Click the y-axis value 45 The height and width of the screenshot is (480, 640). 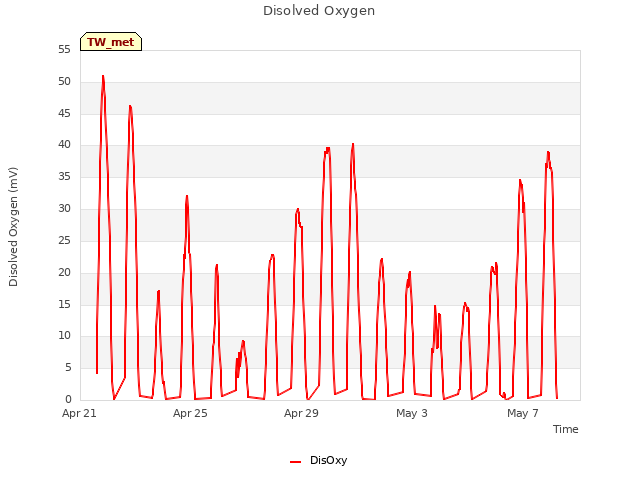point(64,113)
